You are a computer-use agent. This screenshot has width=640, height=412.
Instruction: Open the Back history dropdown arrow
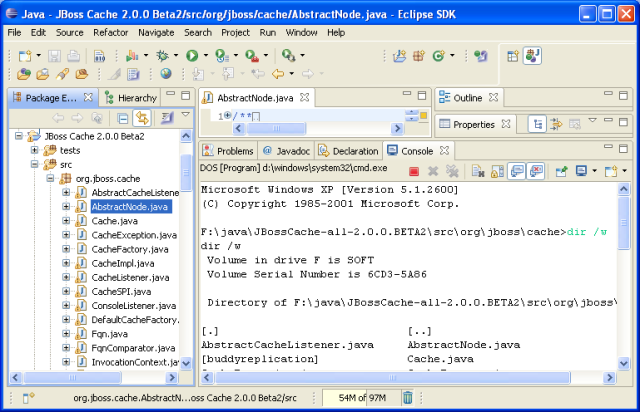[x=291, y=73]
